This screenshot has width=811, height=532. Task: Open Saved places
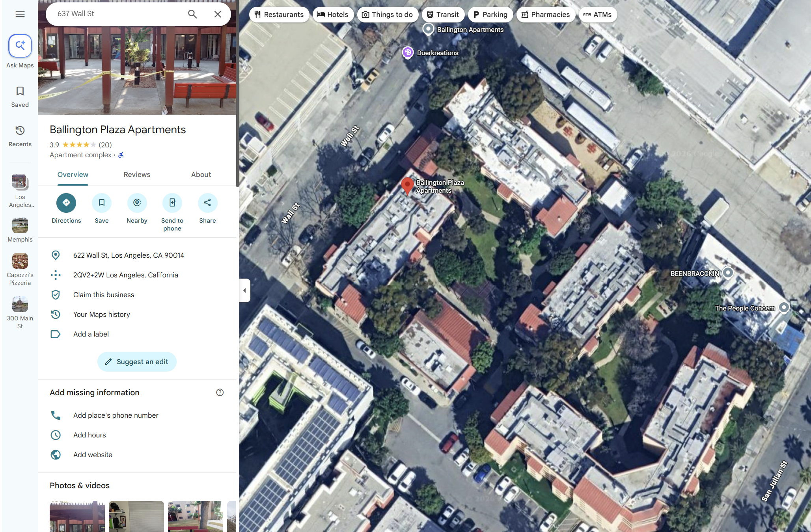[x=20, y=97]
